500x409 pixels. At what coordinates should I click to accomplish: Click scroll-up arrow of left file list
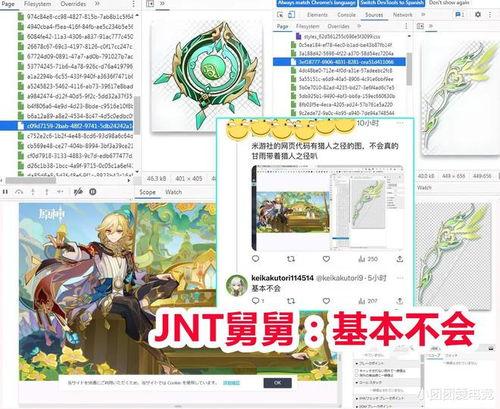pyautogui.click(x=137, y=15)
